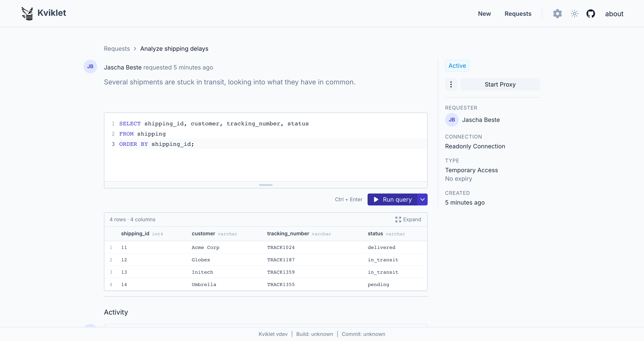Click the Initech customer cell
Viewport: 644px width, 341px height.
pos(202,272)
